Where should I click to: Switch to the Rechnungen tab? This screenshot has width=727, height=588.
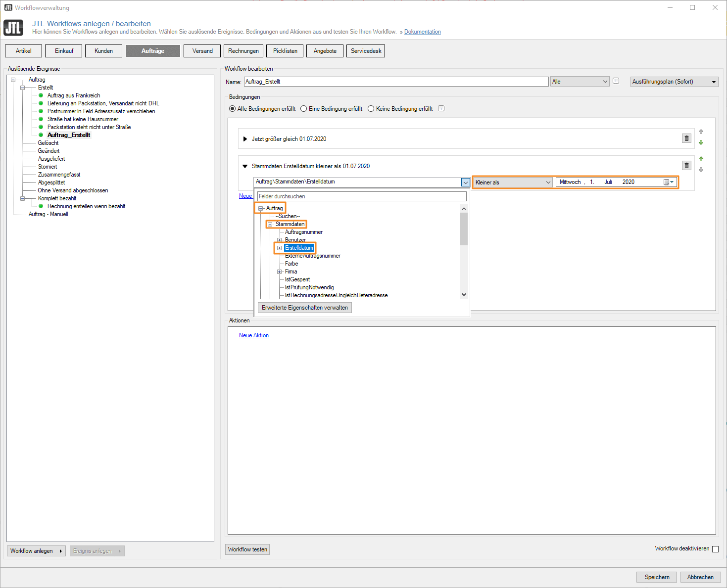coord(243,51)
